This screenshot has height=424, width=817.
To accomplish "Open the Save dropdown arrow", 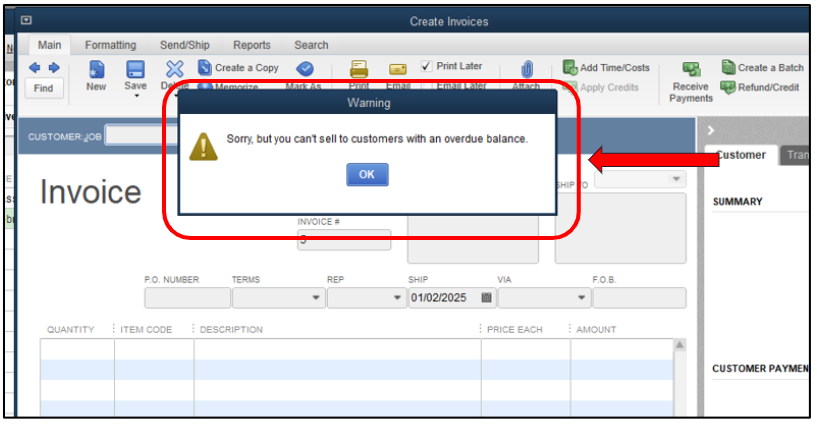I will (x=137, y=96).
